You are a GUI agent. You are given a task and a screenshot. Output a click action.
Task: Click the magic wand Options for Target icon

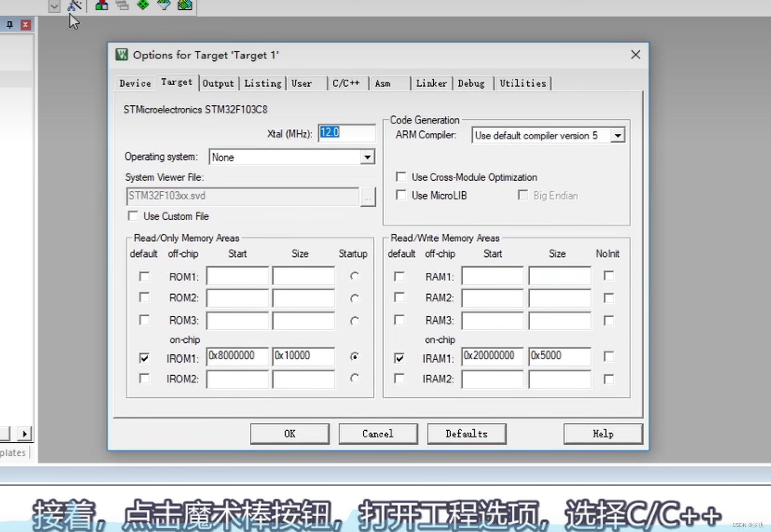(74, 6)
